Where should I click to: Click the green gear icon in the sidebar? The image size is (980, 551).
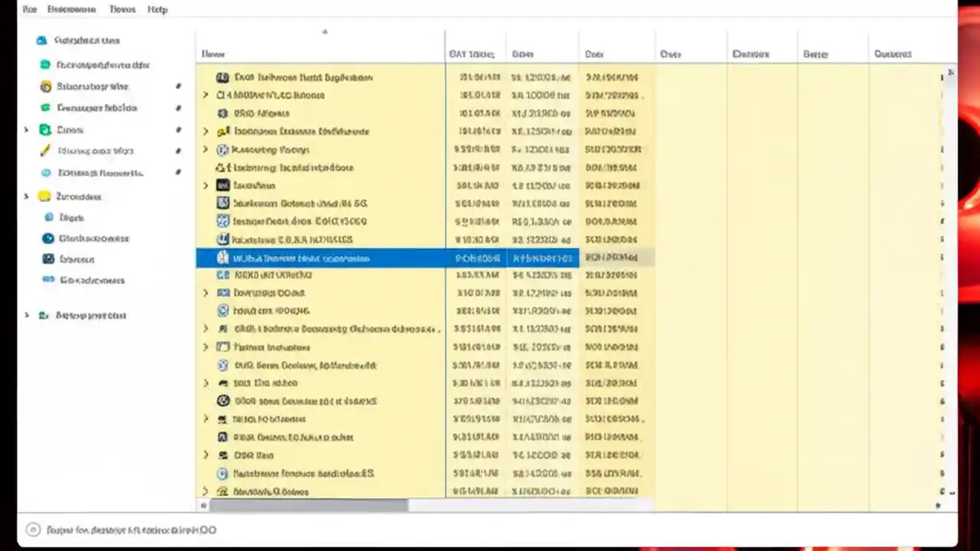(x=44, y=129)
